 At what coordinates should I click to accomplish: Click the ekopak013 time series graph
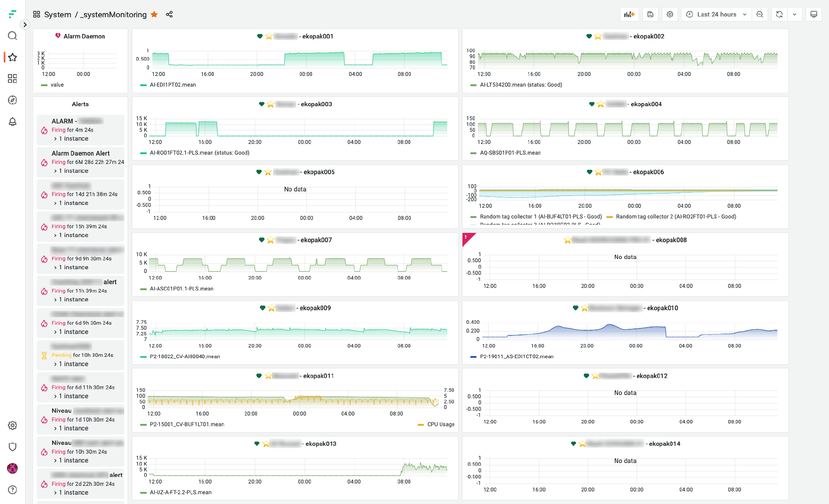(x=298, y=467)
